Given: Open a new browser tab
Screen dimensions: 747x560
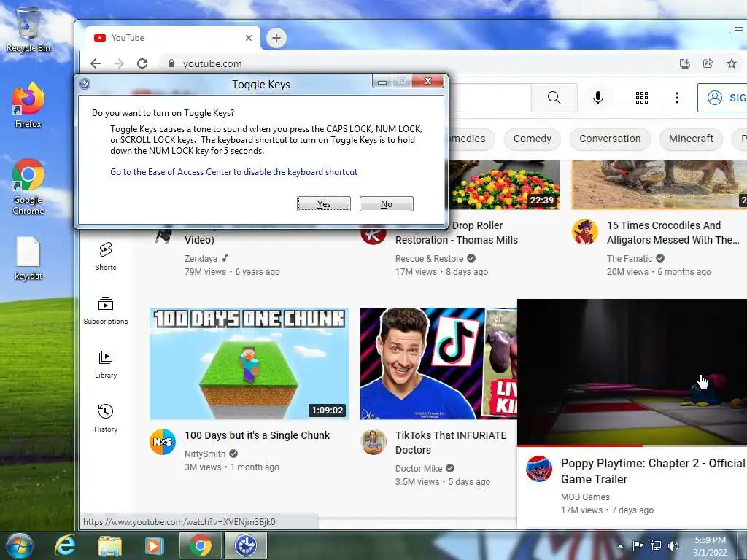Looking at the screenshot, I should coord(276,38).
